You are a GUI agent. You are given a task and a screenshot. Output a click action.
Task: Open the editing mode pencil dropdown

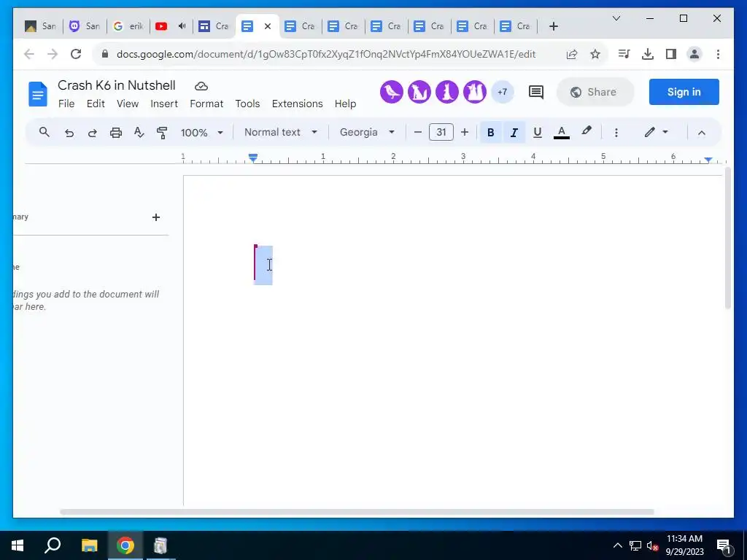click(656, 133)
